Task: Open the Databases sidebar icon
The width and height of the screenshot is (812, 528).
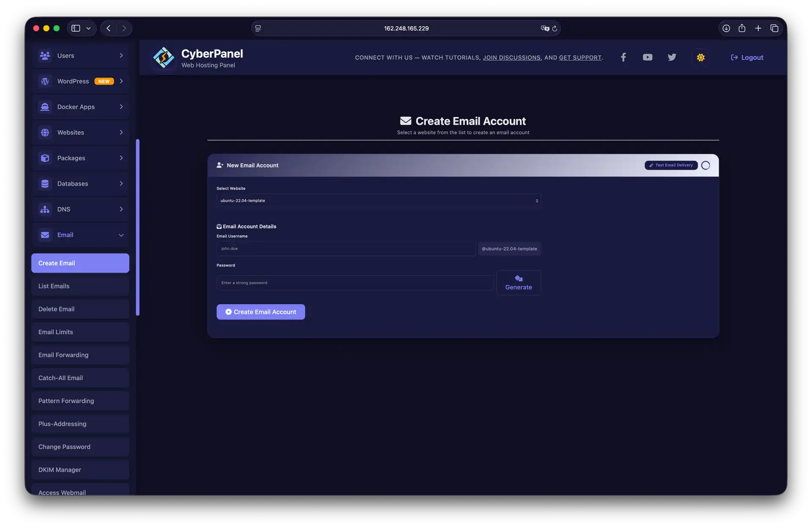Action: (x=45, y=183)
